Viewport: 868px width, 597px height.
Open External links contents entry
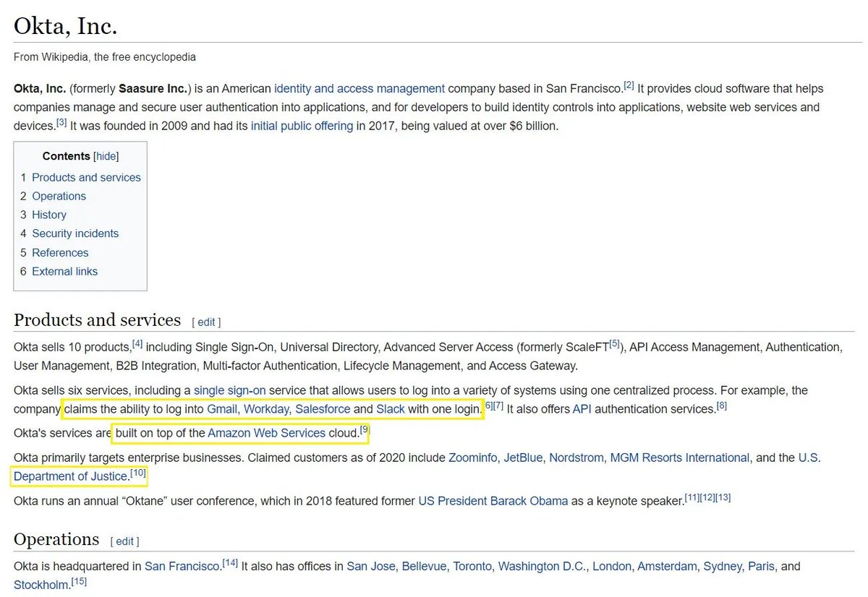tap(64, 271)
